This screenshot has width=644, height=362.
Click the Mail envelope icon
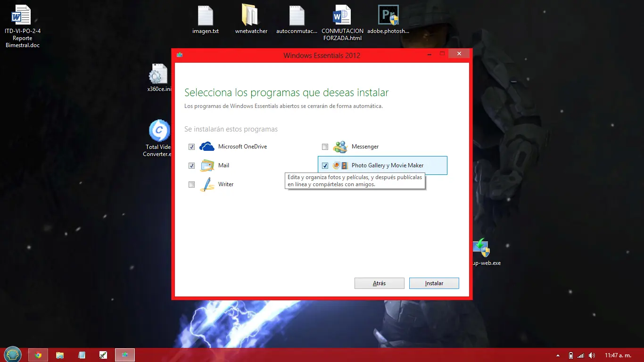tap(207, 165)
